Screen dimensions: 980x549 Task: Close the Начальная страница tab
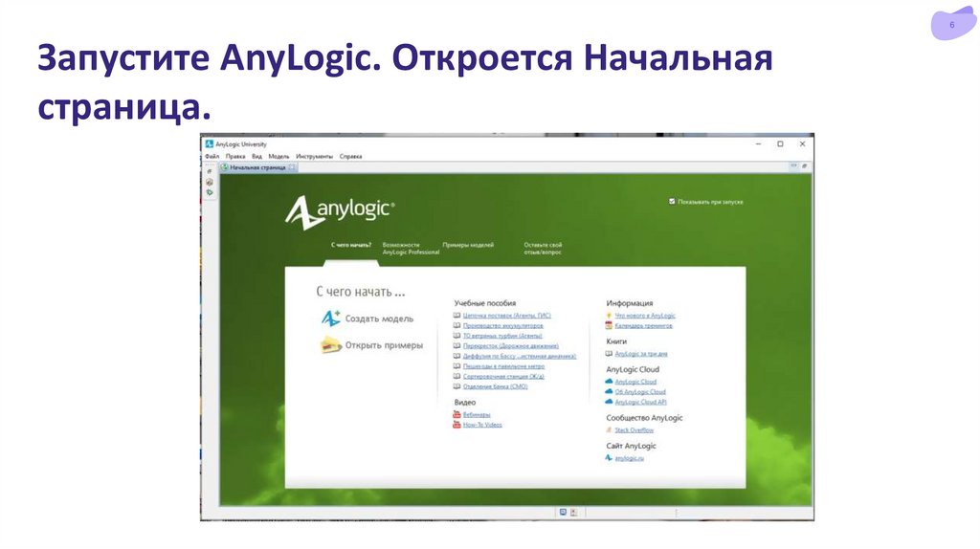tap(292, 167)
